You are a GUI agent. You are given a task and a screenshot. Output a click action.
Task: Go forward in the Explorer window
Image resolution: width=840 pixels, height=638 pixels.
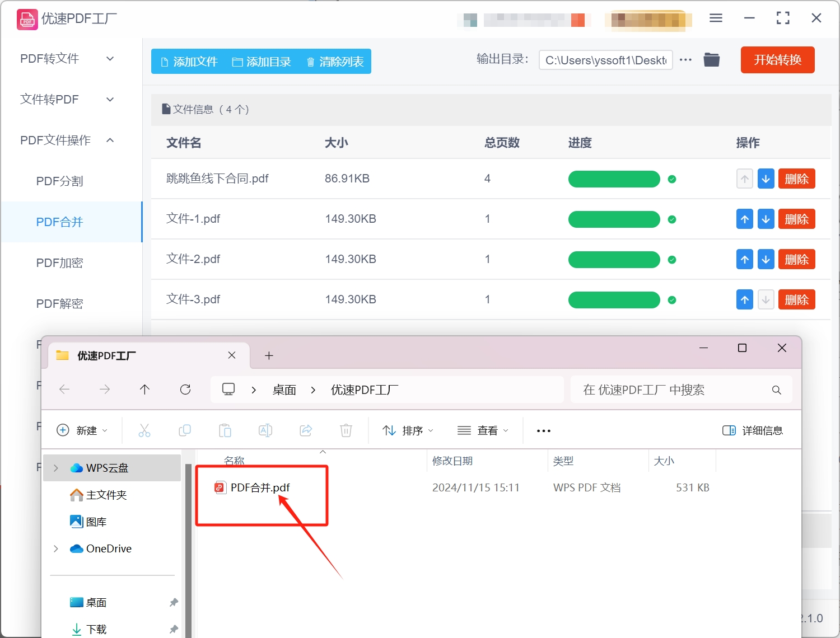coord(105,390)
